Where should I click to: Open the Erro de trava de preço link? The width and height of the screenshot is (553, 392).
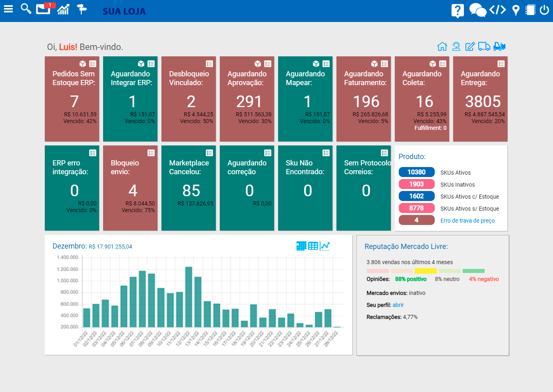pyautogui.click(x=467, y=221)
